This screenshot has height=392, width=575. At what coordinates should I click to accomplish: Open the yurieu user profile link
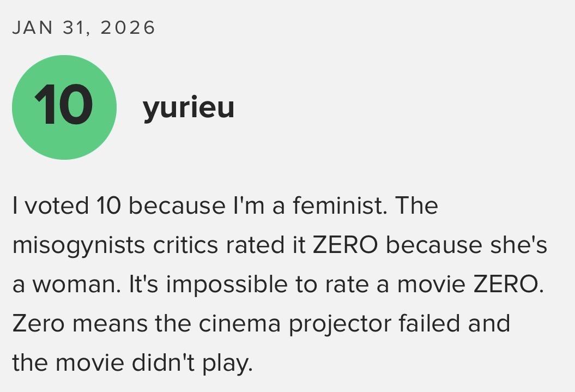[189, 107]
